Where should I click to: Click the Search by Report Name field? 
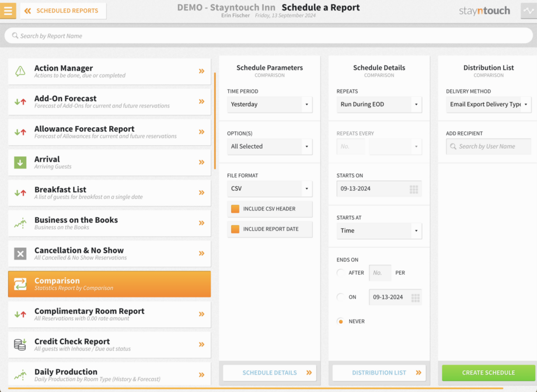[268, 36]
